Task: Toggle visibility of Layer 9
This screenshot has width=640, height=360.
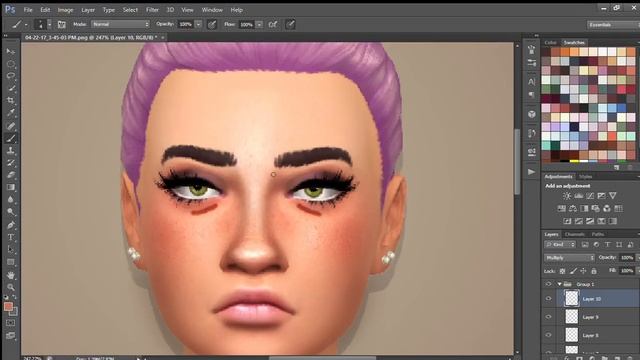Action: coord(548,317)
